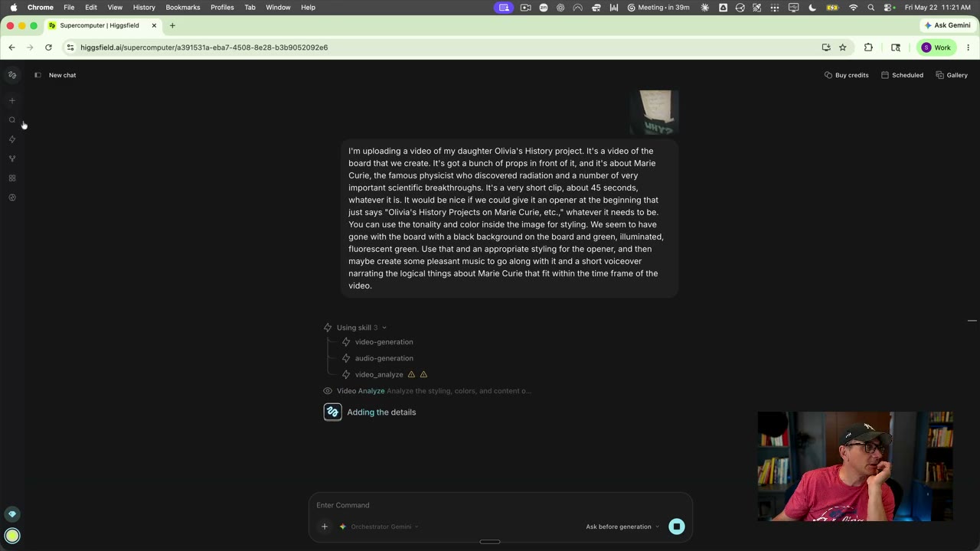This screenshot has width=980, height=551.
Task: Open Buy credits
Action: (x=846, y=75)
